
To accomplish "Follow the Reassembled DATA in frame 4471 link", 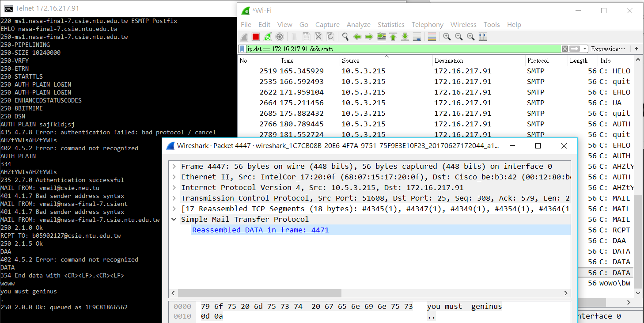I will (261, 230).
